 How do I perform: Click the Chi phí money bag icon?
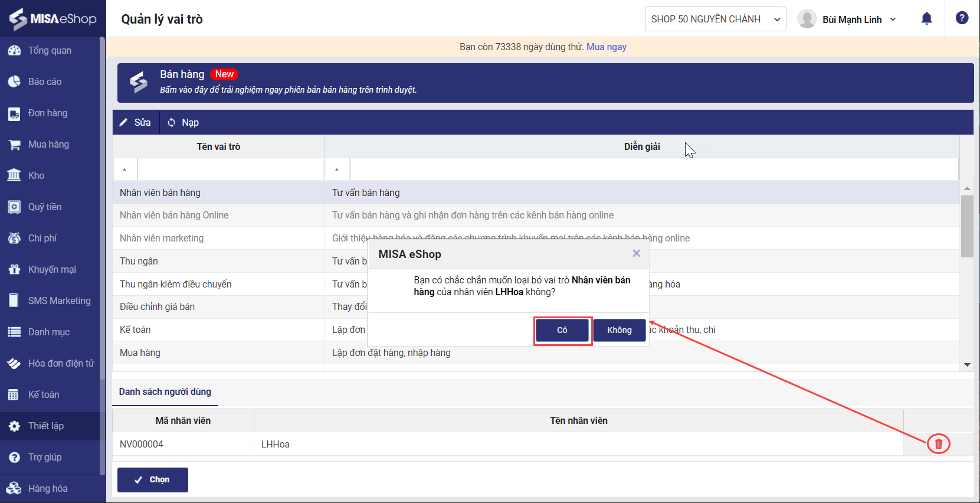click(14, 238)
